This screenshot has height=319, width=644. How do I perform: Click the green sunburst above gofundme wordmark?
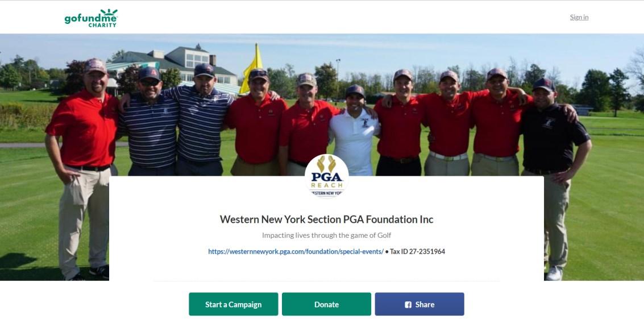109,12
